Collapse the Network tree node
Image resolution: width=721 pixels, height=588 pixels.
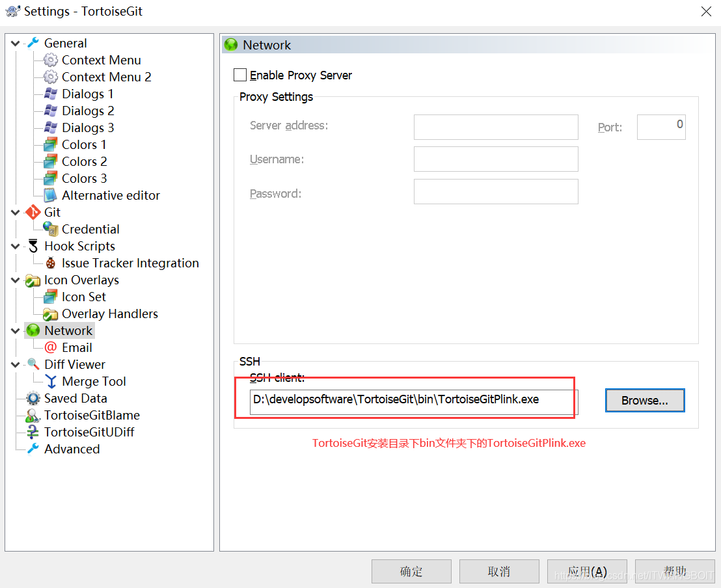coord(15,330)
